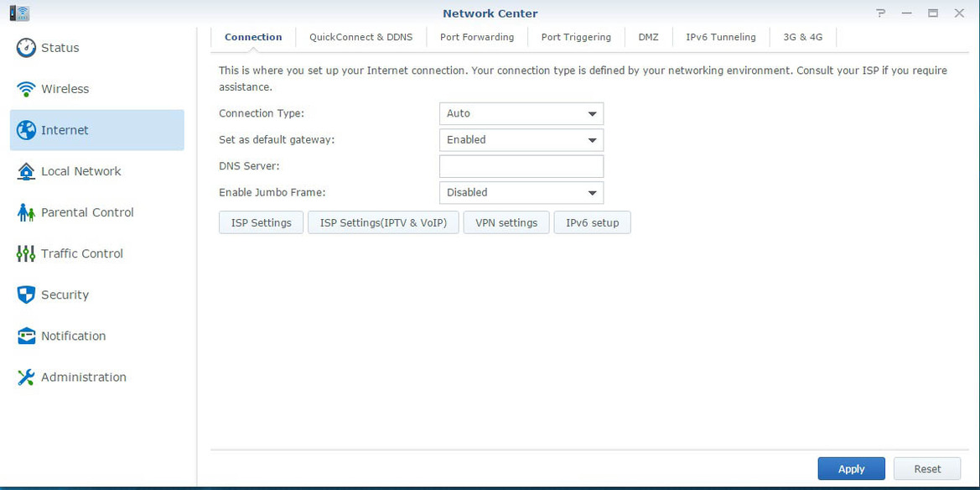Click the 'Connection Type:' label
980x490 pixels.
click(x=262, y=114)
